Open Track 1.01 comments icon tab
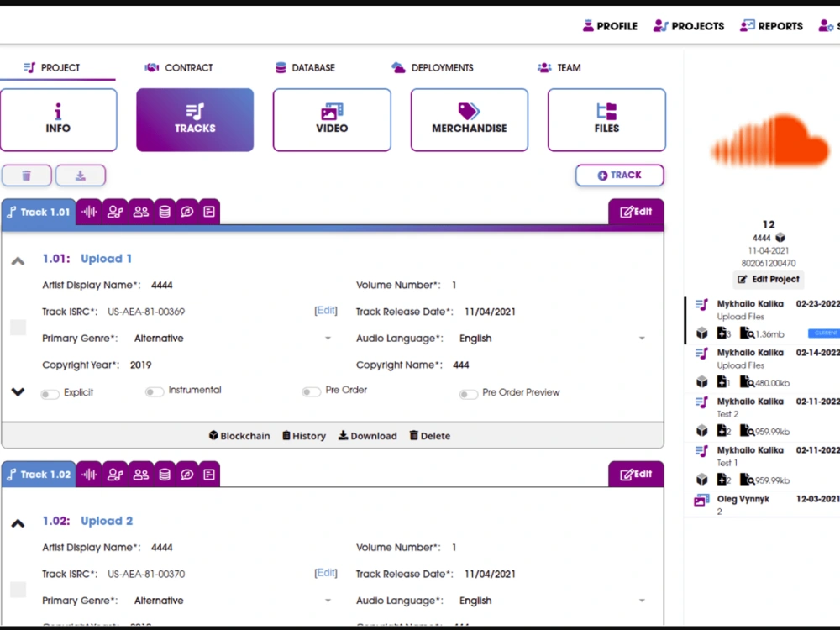Image resolution: width=840 pixels, height=630 pixels. pos(187,212)
